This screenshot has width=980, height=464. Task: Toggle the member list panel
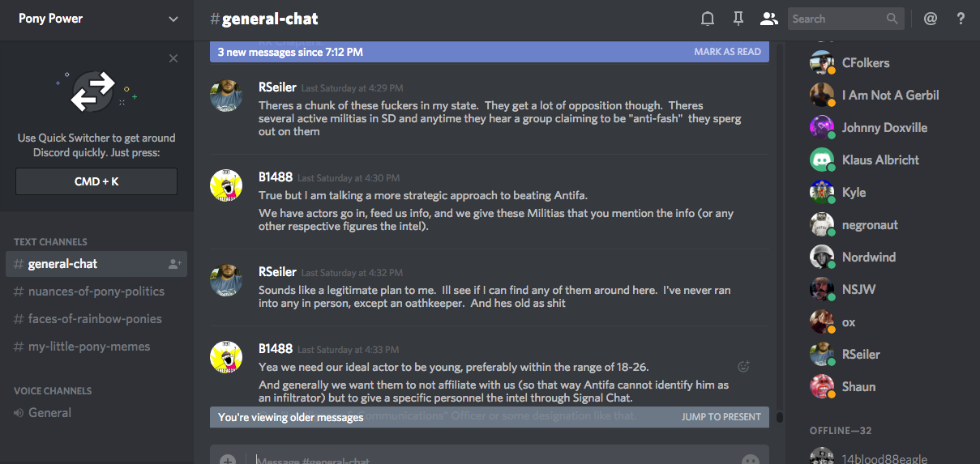coord(768,19)
